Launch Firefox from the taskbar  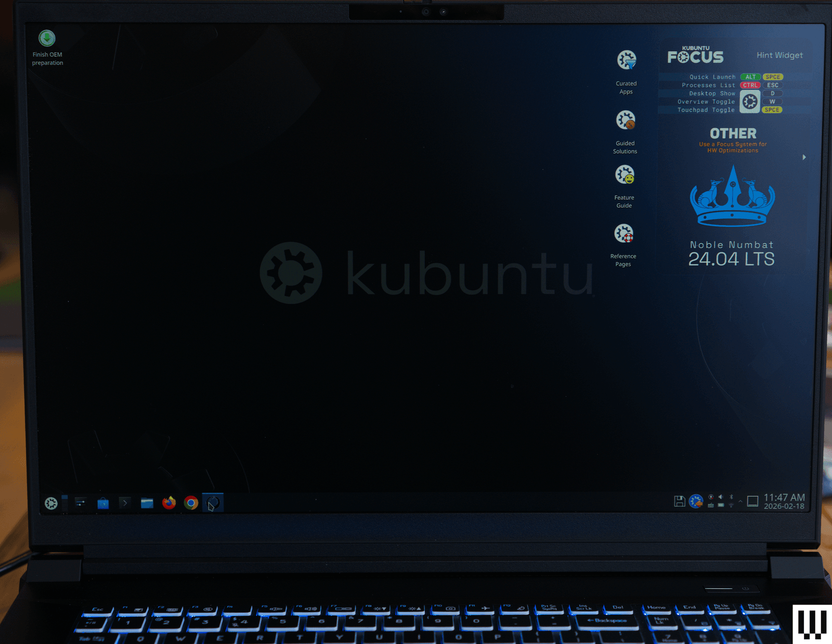click(x=169, y=503)
